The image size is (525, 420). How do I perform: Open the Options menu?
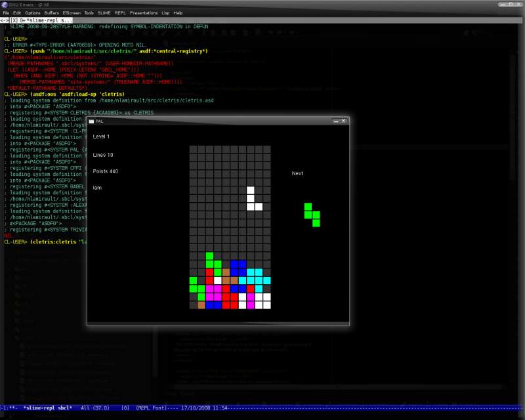[x=33, y=13]
